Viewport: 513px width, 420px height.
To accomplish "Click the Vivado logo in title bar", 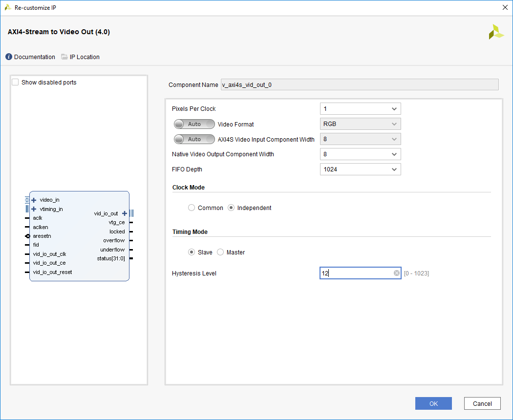I will pos(8,7).
